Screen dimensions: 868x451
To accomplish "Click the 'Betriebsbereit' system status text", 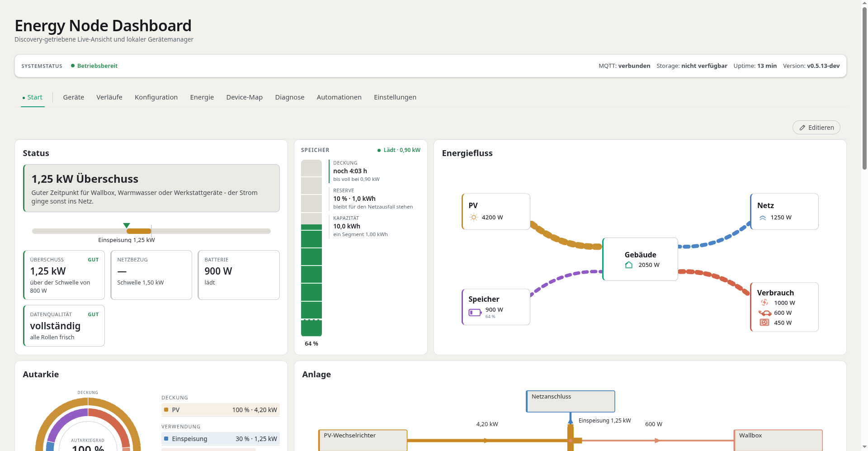I will tap(97, 66).
